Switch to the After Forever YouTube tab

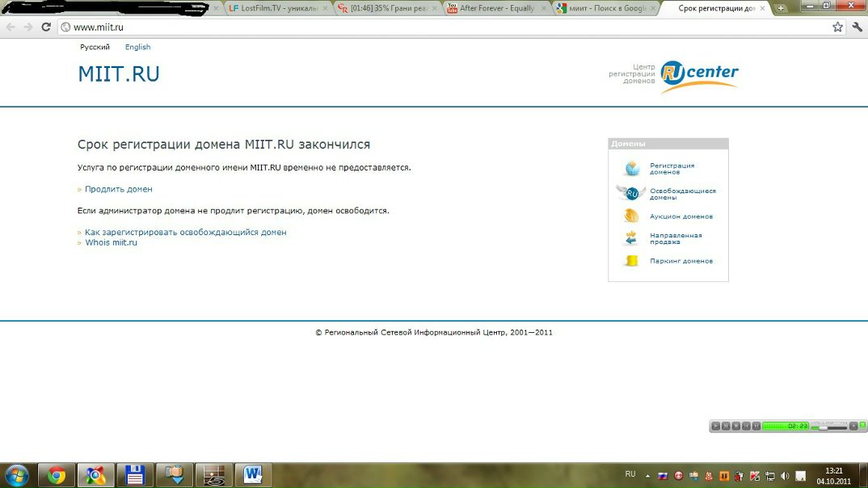pos(495,8)
